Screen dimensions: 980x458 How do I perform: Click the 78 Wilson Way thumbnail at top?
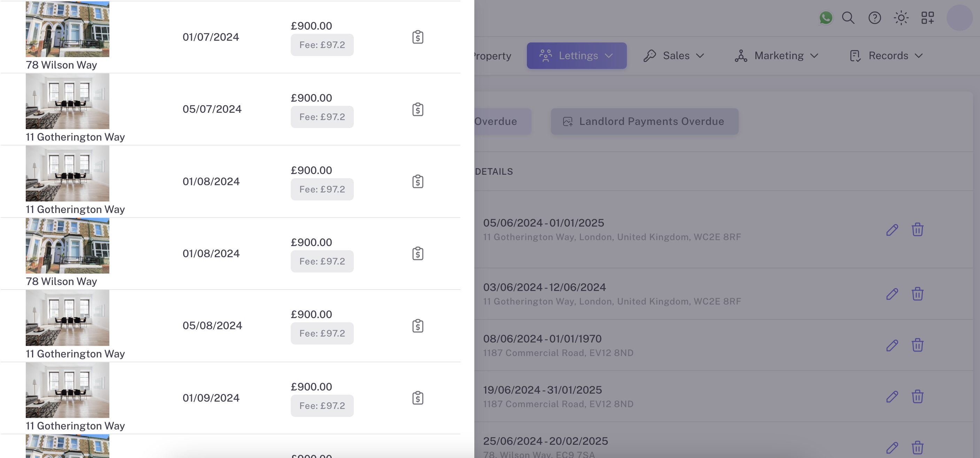tap(67, 29)
